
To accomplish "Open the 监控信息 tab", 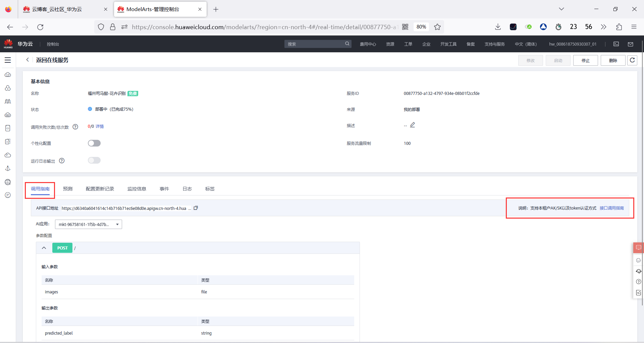I will click(x=137, y=189).
